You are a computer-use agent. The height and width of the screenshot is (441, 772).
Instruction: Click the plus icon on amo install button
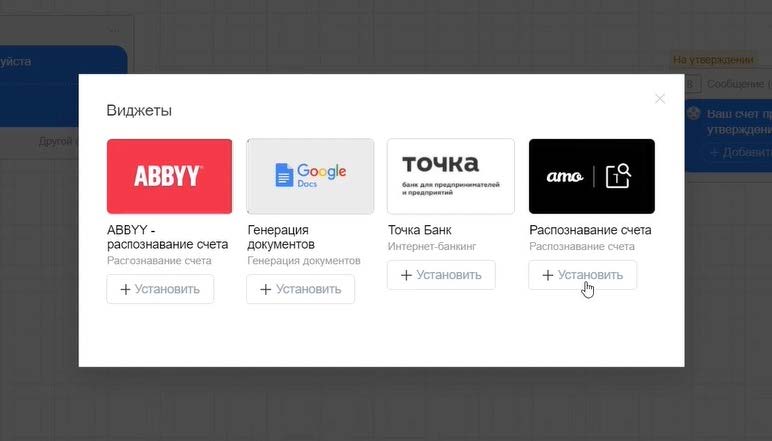point(547,275)
